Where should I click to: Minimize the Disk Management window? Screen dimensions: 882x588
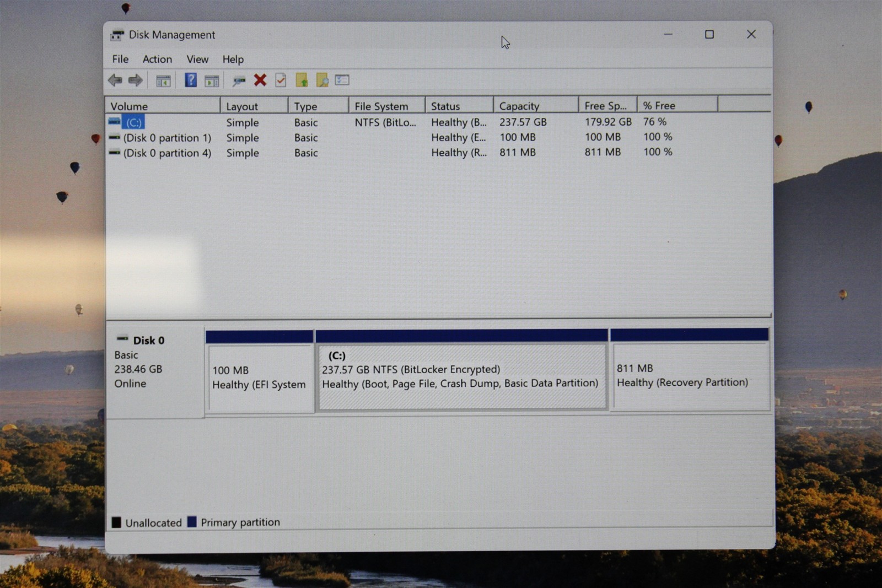(668, 34)
